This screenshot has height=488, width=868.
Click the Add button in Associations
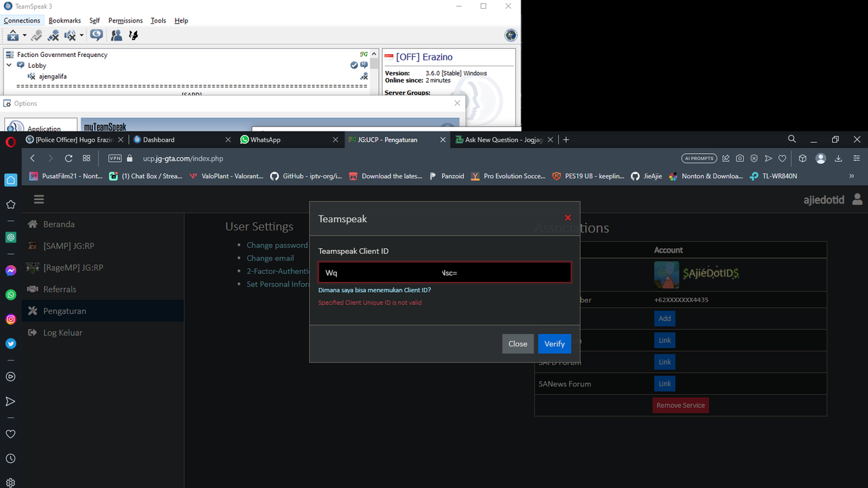(665, 319)
